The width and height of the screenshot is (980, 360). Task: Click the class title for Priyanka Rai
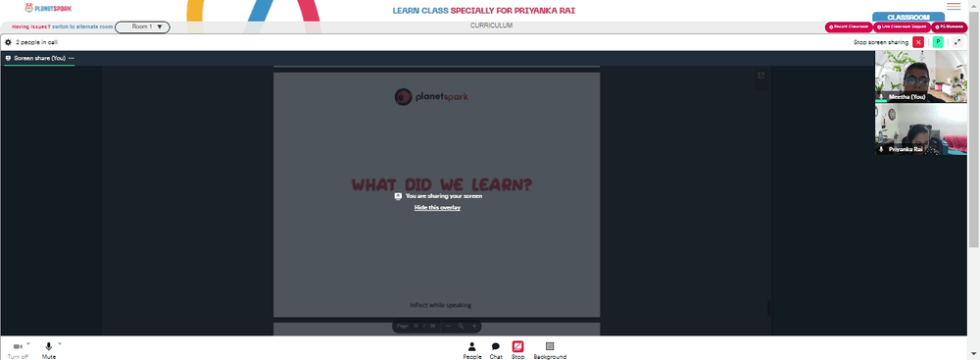coord(483,11)
